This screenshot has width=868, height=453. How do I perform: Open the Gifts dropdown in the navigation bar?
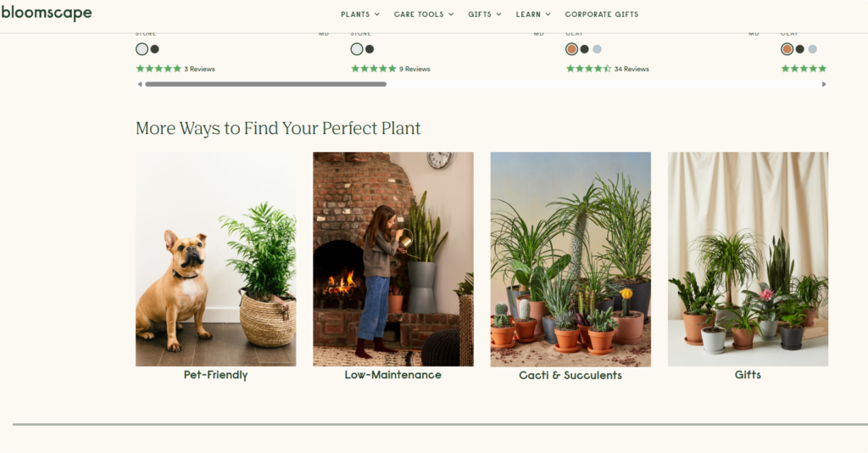click(485, 14)
